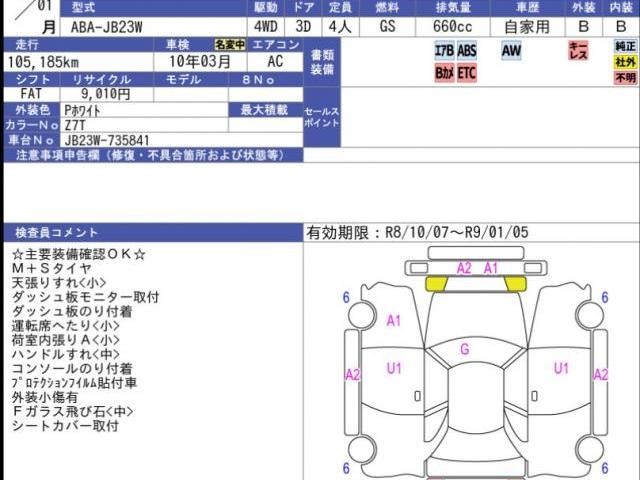This screenshot has width=640, height=480.
Task: Select comment シートカバー取付
Action: [x=65, y=426]
